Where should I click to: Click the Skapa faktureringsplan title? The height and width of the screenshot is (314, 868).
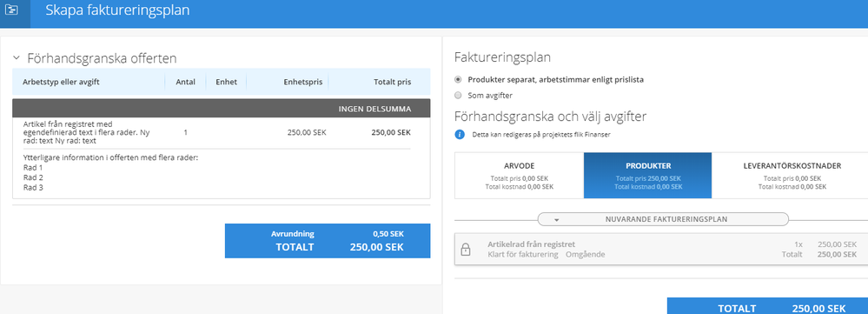(x=116, y=10)
